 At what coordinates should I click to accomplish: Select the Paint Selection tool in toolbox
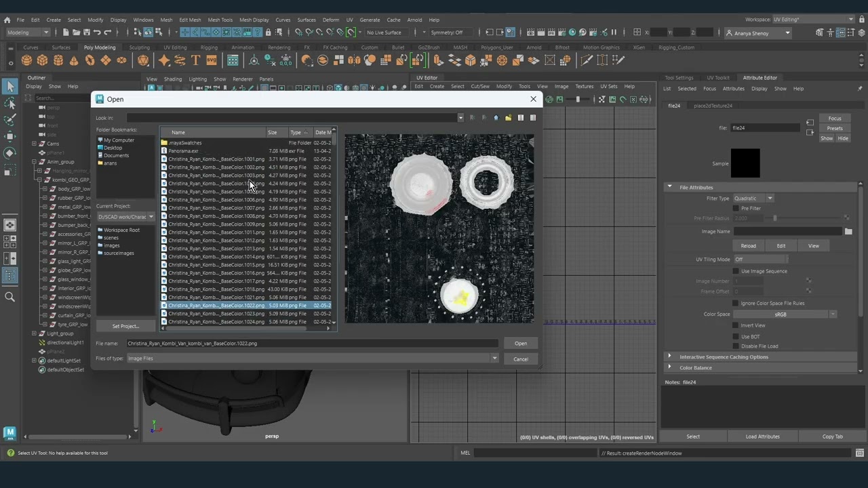pos(10,120)
